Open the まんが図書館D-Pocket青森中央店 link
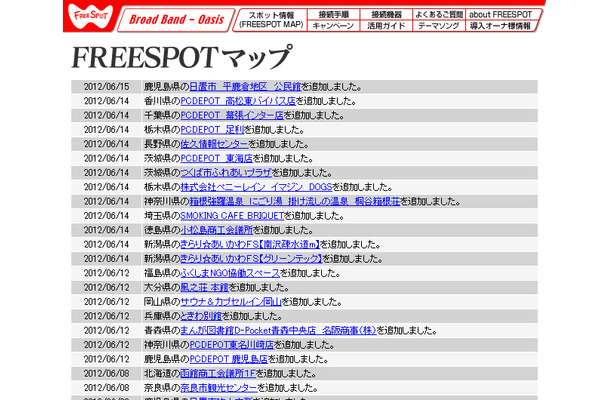The image size is (610, 400). tap(278, 330)
